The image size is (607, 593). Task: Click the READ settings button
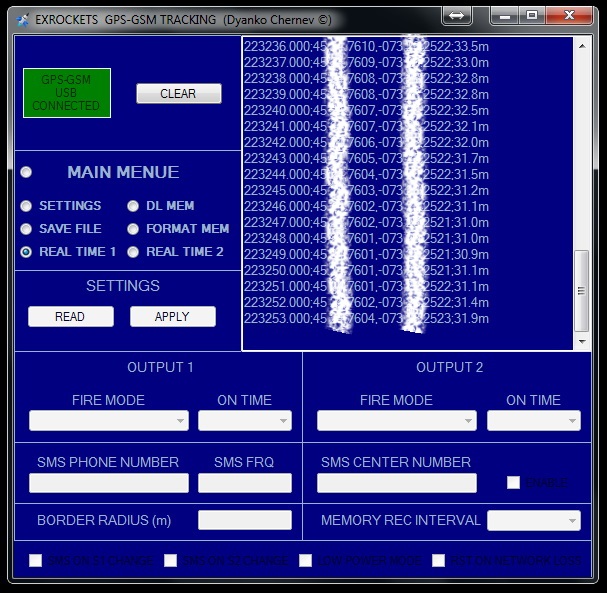coord(71,317)
